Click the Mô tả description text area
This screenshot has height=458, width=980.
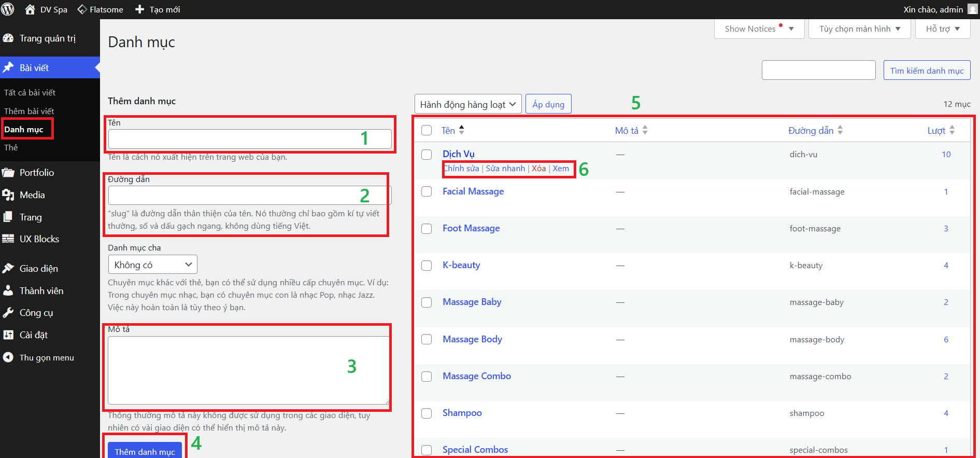pyautogui.click(x=248, y=370)
